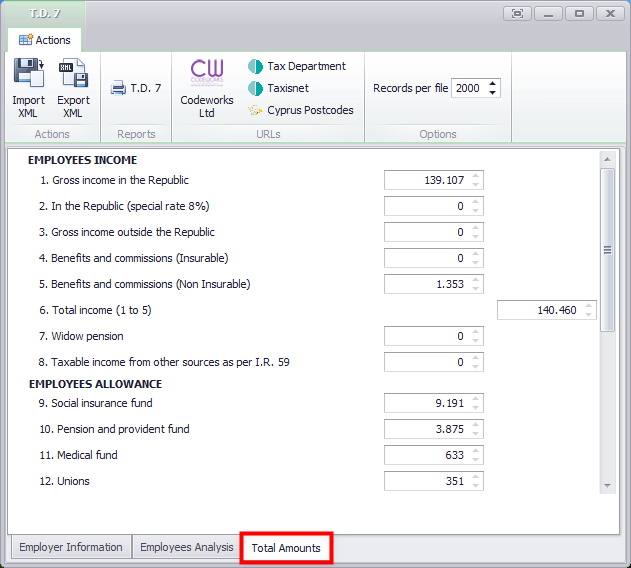Decrement Benefits and commissions (Insurable) value

pyautogui.click(x=476, y=262)
